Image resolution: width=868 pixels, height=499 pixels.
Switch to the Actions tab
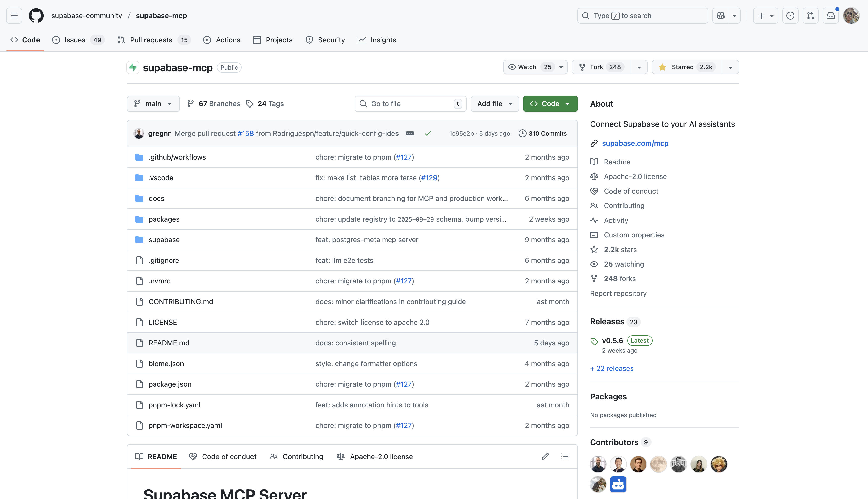tap(221, 40)
